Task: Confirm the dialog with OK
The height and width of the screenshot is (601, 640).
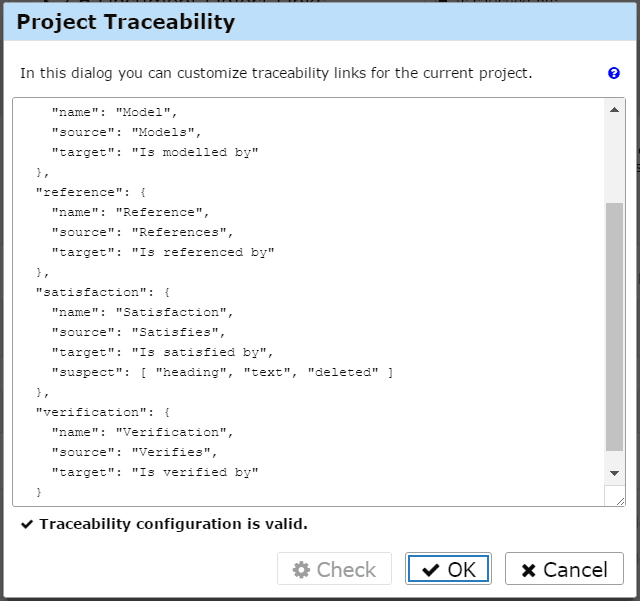Action: (448, 569)
